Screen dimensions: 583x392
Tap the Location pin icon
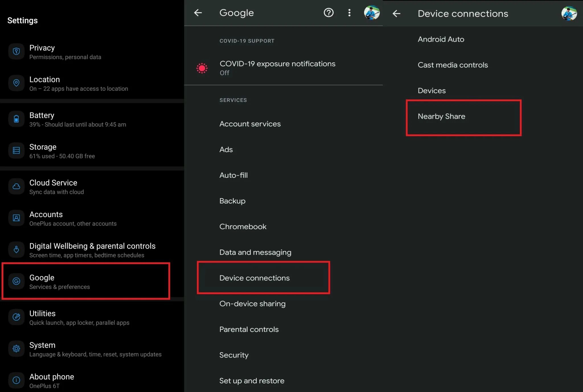(16, 83)
